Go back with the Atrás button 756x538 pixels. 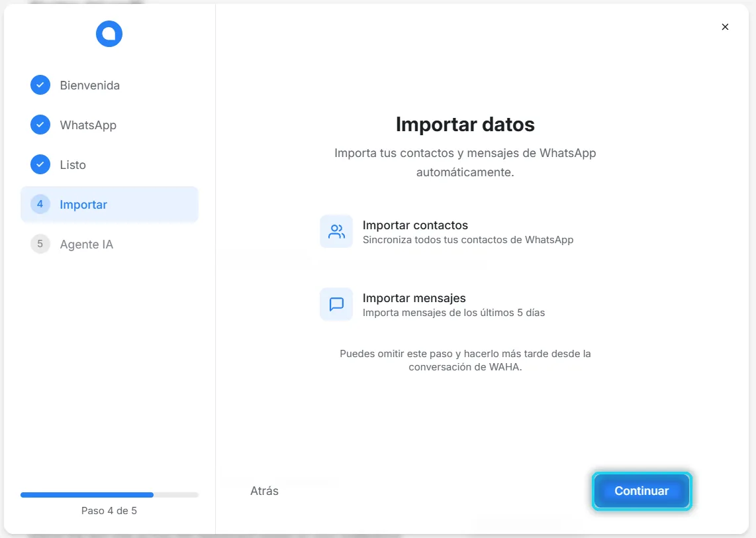264,491
